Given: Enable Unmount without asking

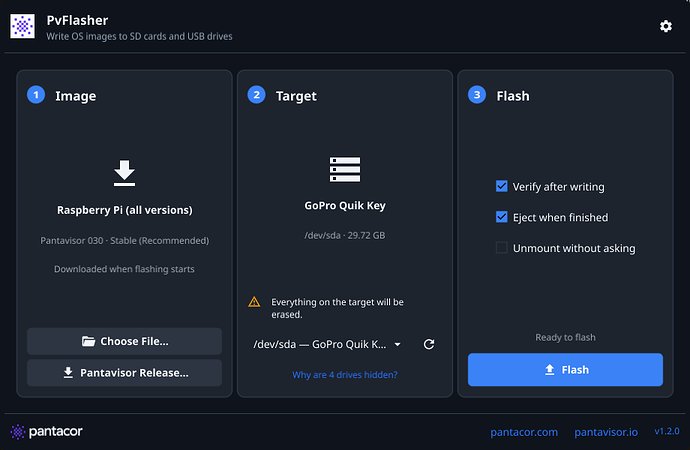Looking at the screenshot, I should pyautogui.click(x=501, y=248).
